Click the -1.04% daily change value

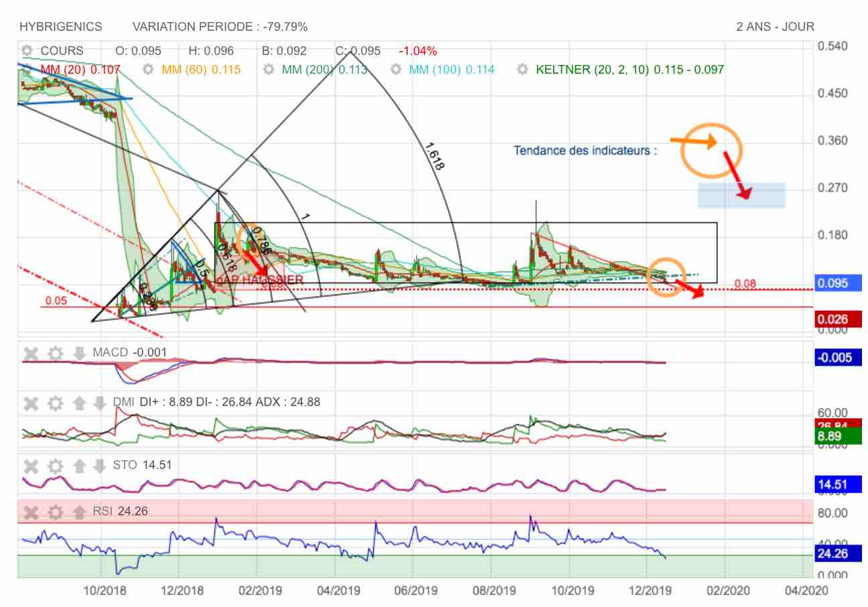click(418, 51)
